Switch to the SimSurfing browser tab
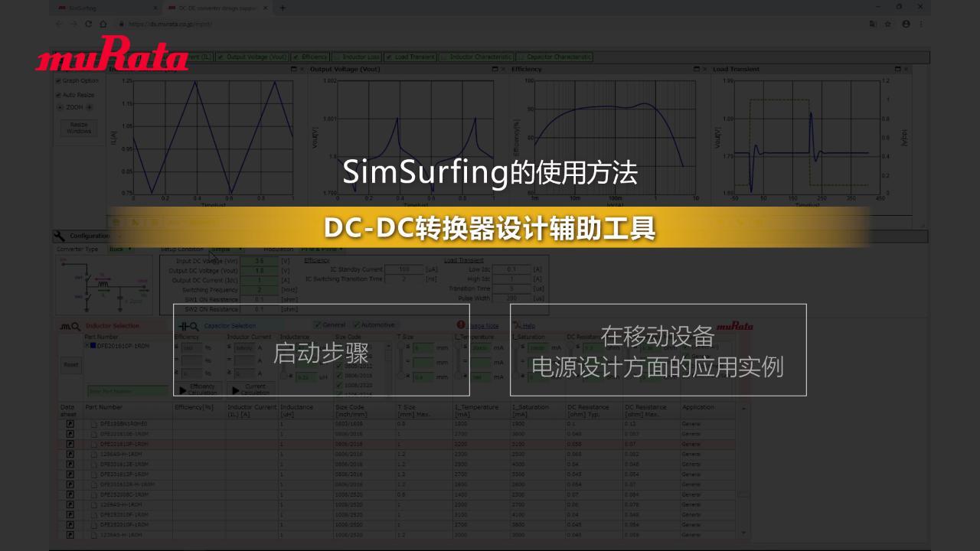The height and width of the screenshot is (551, 980). 107,8
